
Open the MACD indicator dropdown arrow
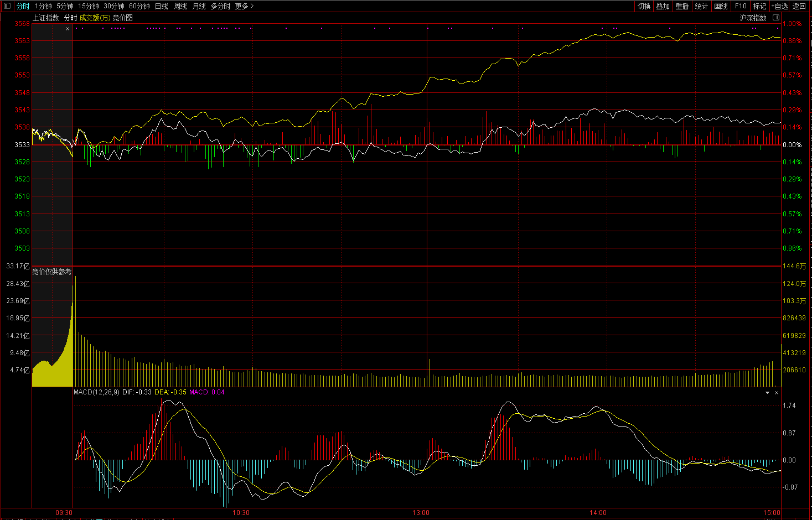(x=767, y=393)
